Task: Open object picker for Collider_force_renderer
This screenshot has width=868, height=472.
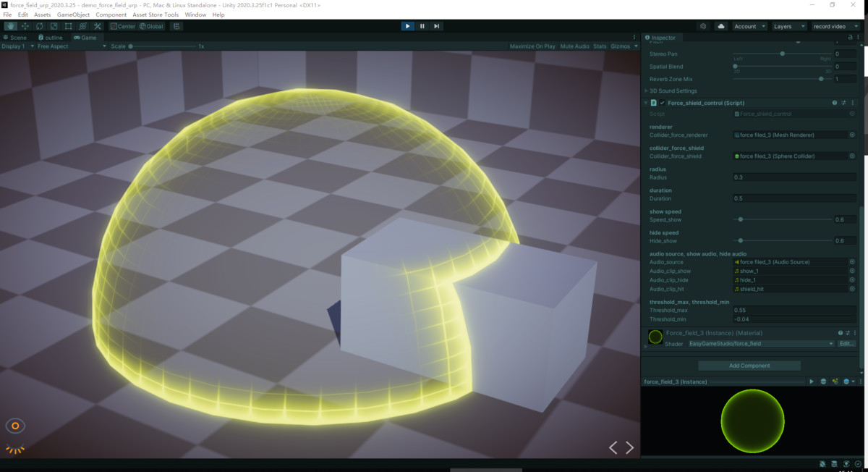Action: point(852,135)
